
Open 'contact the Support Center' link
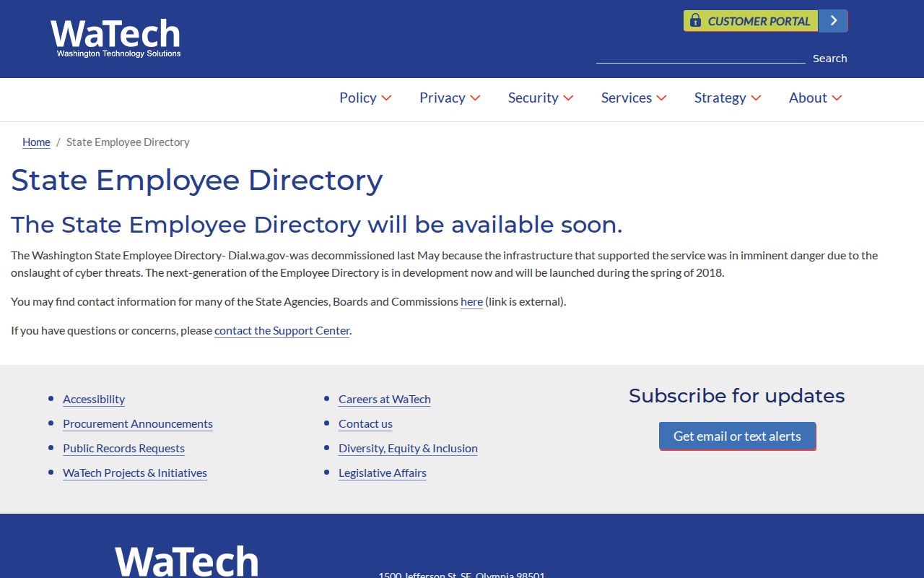click(282, 330)
